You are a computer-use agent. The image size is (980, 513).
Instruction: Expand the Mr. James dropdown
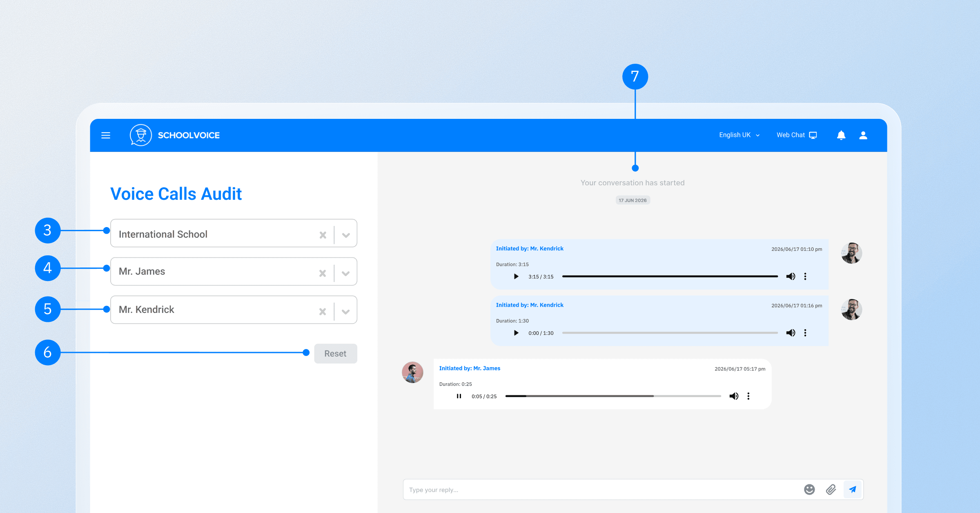(346, 273)
